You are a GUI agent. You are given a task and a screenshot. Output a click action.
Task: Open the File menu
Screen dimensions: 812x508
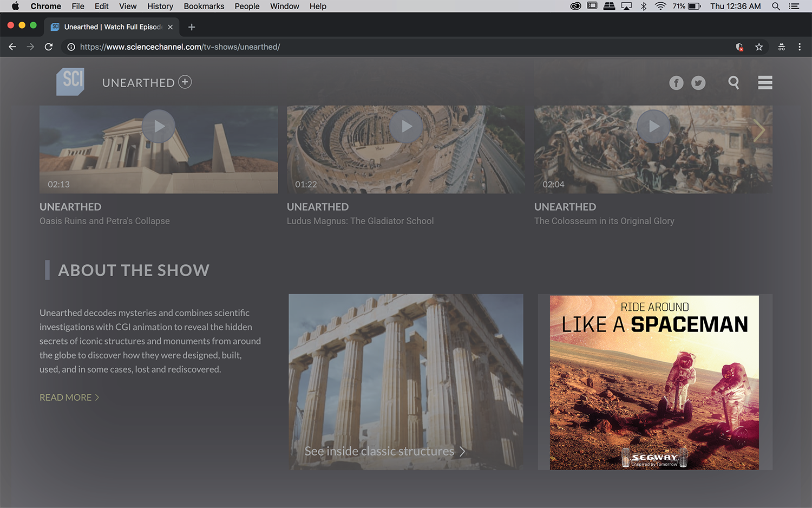[x=78, y=6]
